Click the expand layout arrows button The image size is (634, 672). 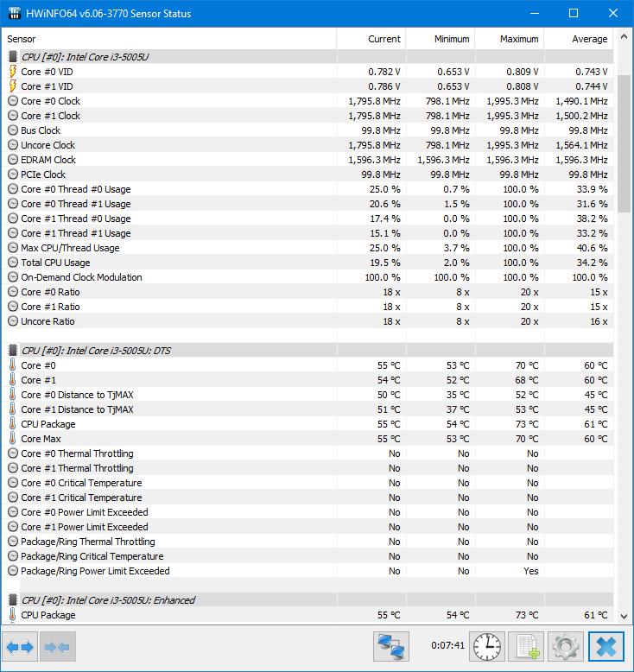(x=20, y=647)
